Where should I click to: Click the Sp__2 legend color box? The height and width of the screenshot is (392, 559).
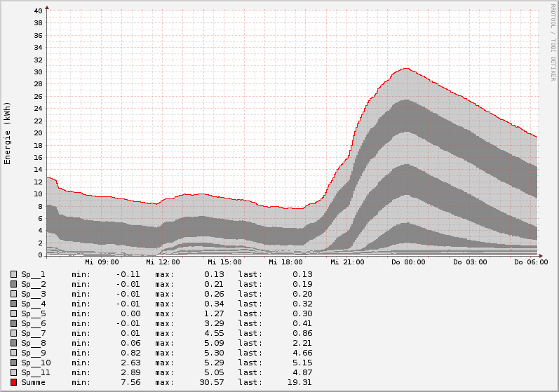pyautogui.click(x=13, y=284)
